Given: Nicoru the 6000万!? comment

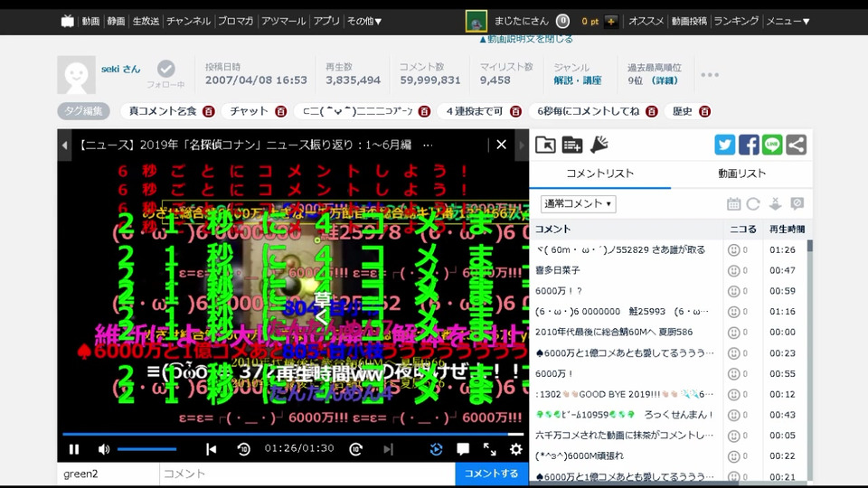Looking at the screenshot, I should point(733,291).
